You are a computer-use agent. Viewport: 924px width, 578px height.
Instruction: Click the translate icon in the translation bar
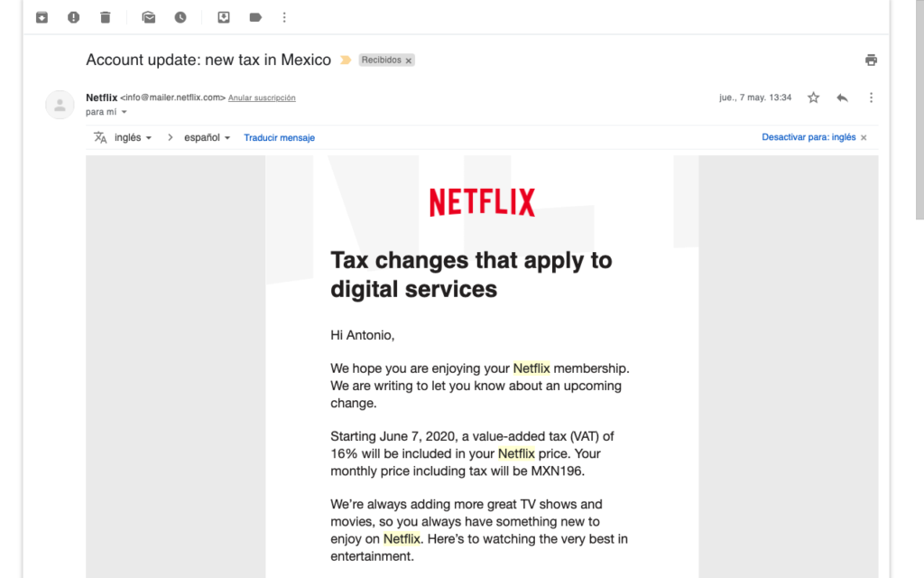coord(101,137)
